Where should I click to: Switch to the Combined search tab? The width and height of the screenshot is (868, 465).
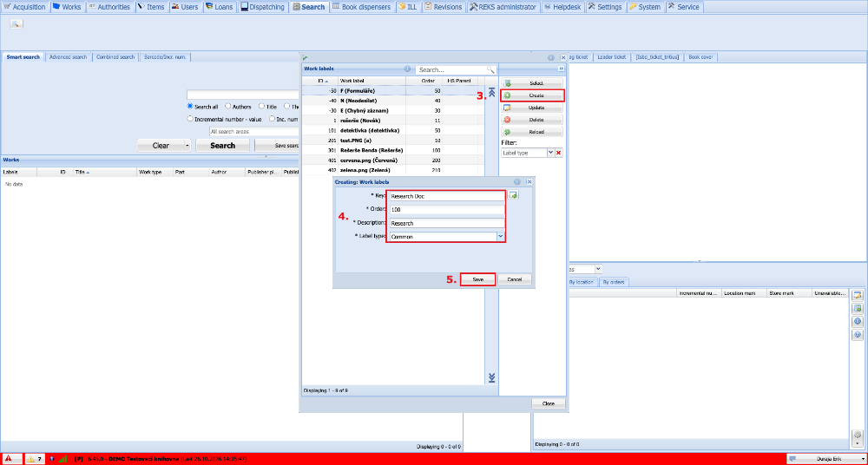tap(115, 57)
